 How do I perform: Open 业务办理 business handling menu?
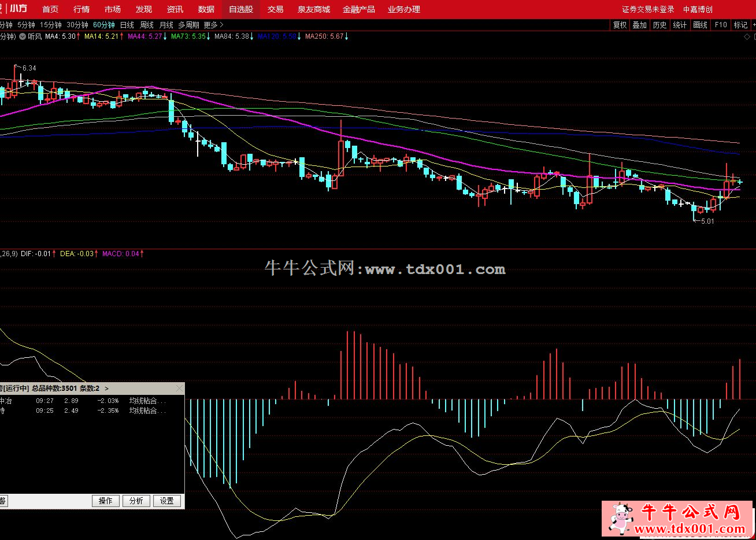[404, 9]
